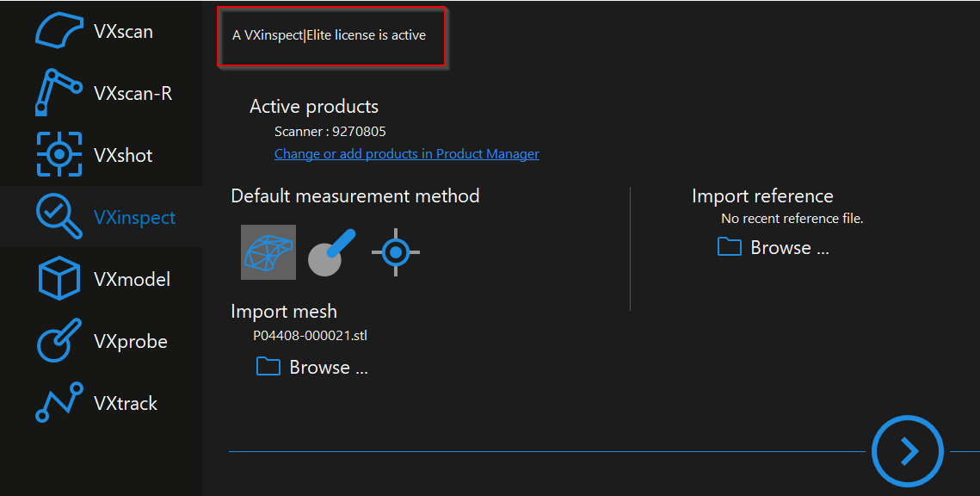Select the VXprobe module icon
The width and height of the screenshot is (980, 496).
[59, 342]
